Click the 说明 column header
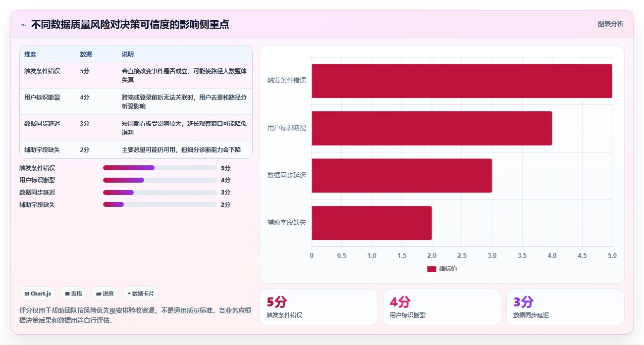 click(128, 54)
